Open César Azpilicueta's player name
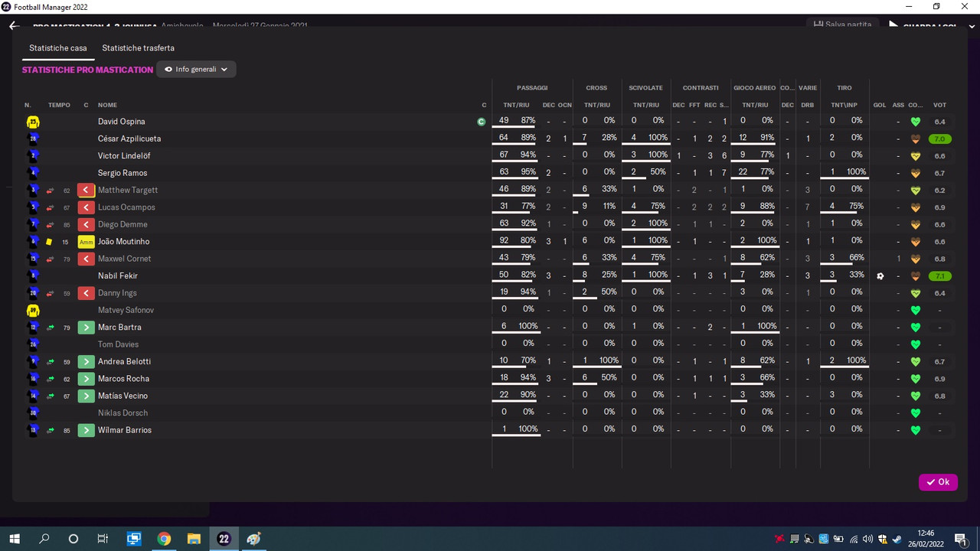The image size is (980, 551). [x=129, y=139]
